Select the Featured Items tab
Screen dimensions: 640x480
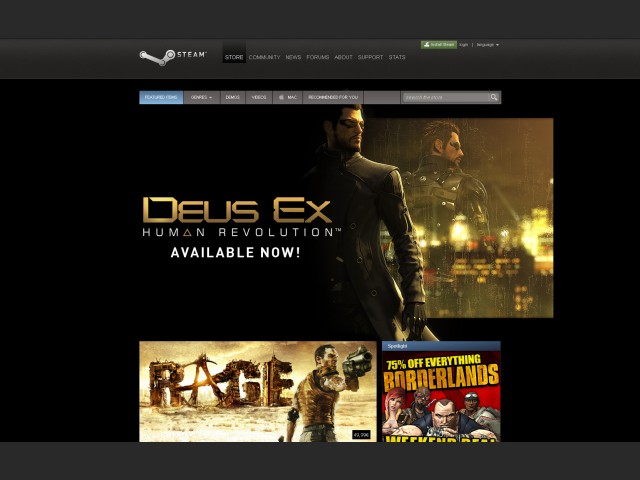coord(161,98)
